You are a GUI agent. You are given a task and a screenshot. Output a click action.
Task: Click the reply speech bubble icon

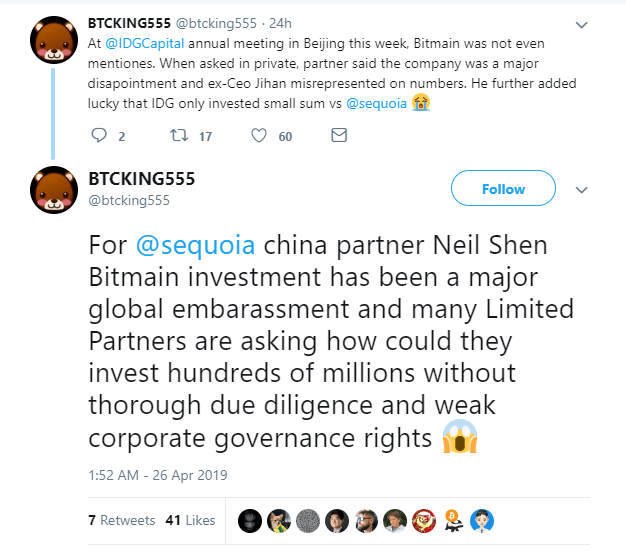tap(99, 135)
